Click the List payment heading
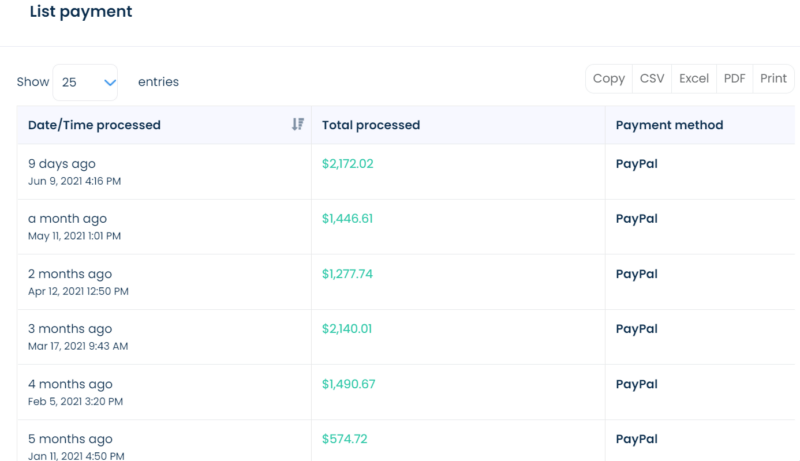 pyautogui.click(x=81, y=12)
